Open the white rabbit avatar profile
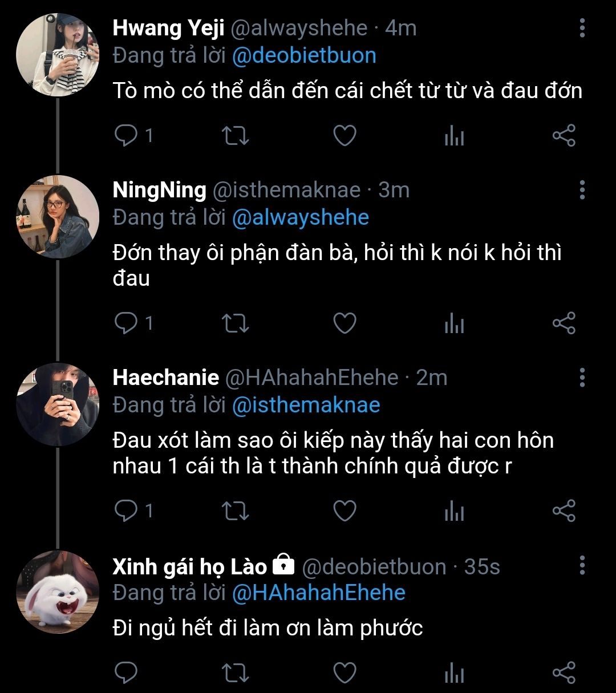Image resolution: width=616 pixels, height=693 pixels. tap(58, 592)
